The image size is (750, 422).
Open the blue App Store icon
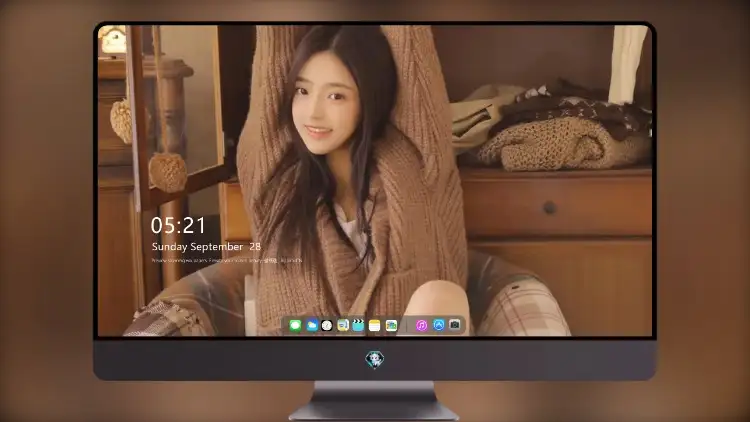point(439,325)
